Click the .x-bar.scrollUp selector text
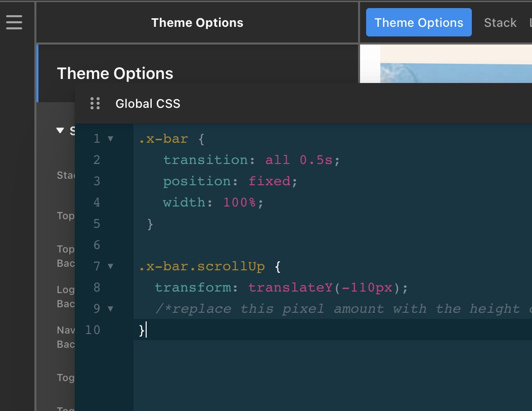 tap(201, 266)
